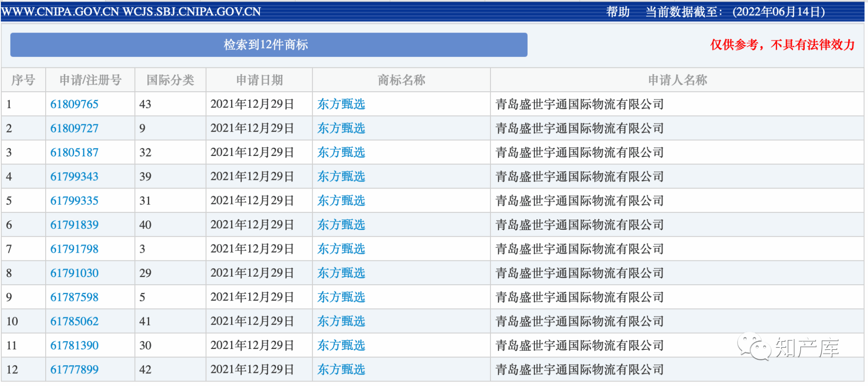Click the 申请人名称 column header
Image resolution: width=868 pixels, height=386 pixels.
(677, 80)
